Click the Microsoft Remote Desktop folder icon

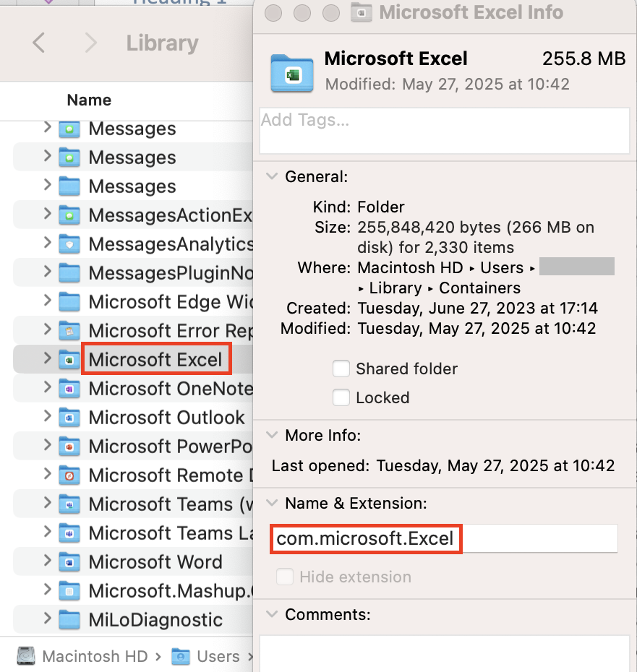tap(69, 475)
